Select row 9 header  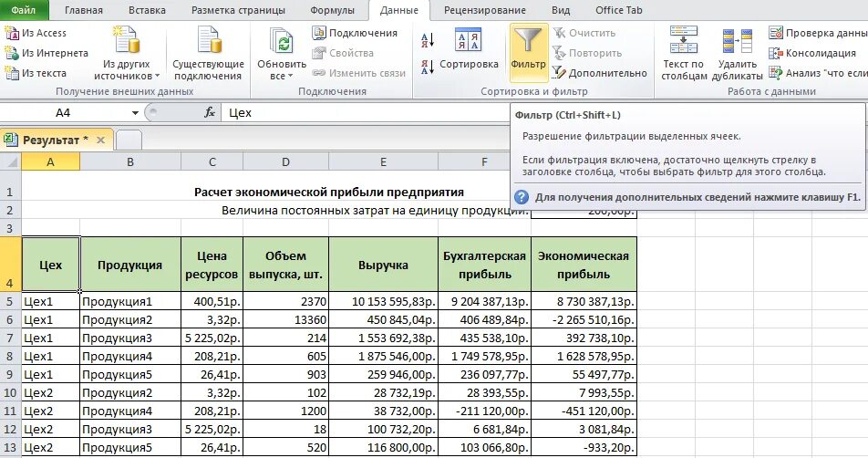11,374
